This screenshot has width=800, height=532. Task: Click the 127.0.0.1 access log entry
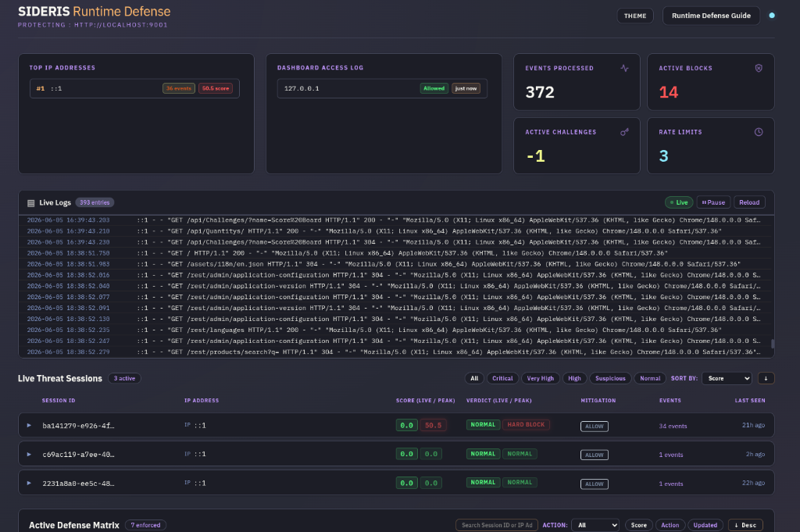coord(382,88)
